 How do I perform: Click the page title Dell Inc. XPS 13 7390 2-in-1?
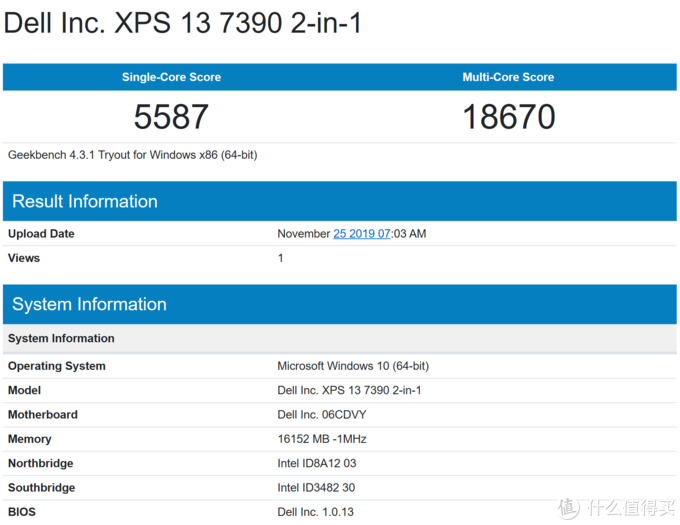tap(183, 23)
